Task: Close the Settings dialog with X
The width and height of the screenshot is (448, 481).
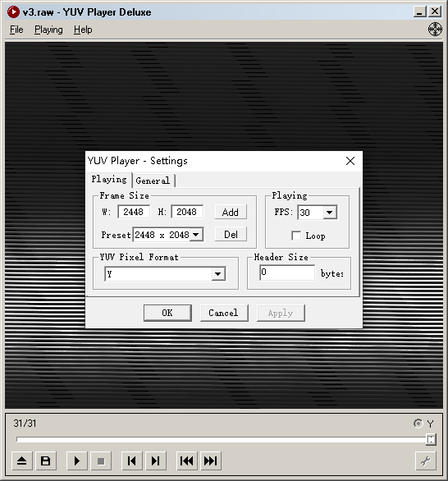Action: [350, 161]
